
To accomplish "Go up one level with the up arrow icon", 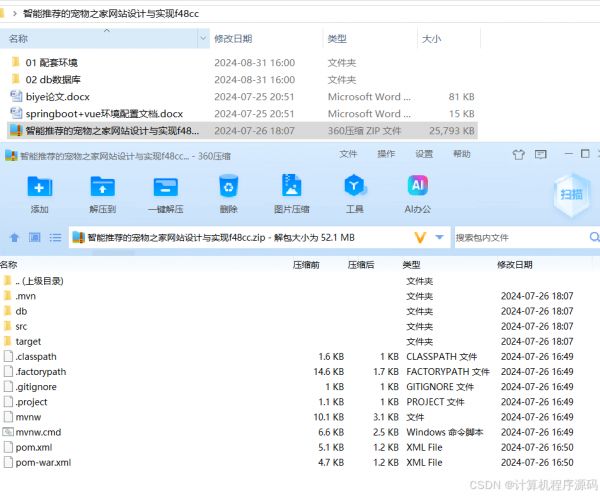I will tap(15, 238).
